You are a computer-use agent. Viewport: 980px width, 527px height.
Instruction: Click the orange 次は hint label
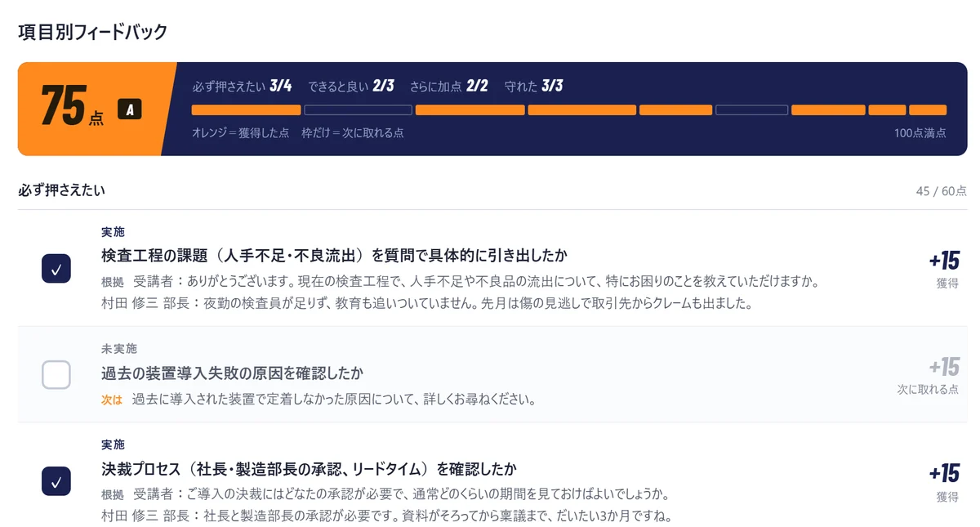pyautogui.click(x=111, y=400)
